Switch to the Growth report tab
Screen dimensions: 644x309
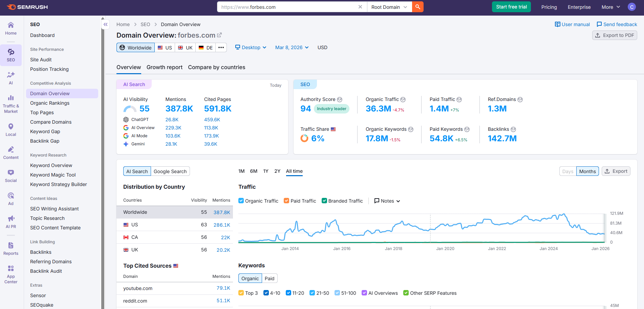coord(165,67)
